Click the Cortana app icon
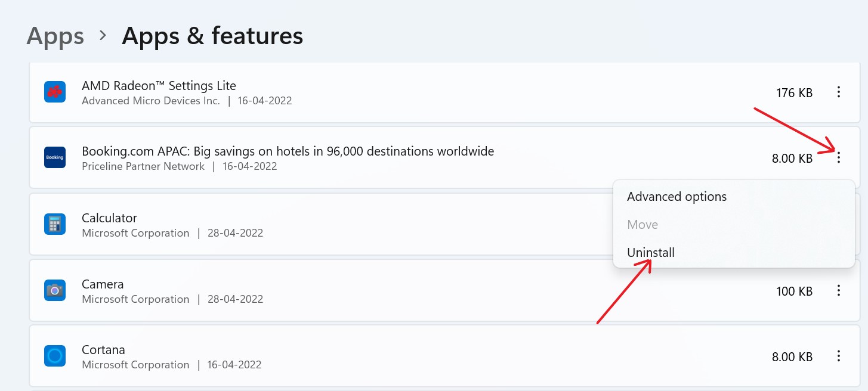The height and width of the screenshot is (391, 868). (55, 356)
